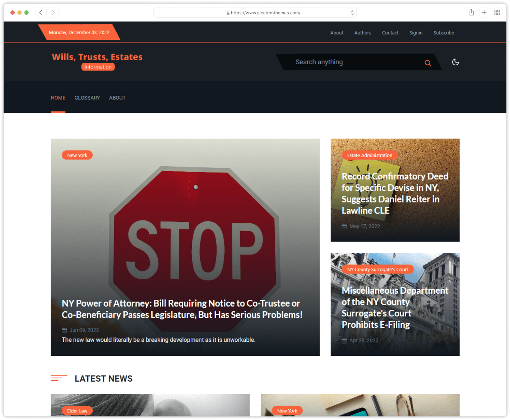Open the About link in the top bar
Image resolution: width=510 pixels, height=420 pixels.
point(337,33)
